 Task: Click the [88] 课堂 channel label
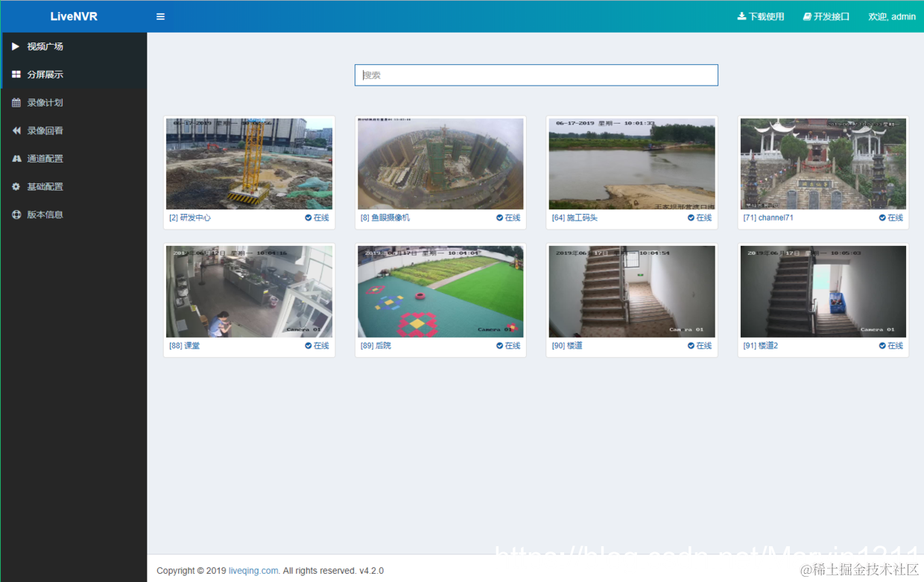coord(185,346)
